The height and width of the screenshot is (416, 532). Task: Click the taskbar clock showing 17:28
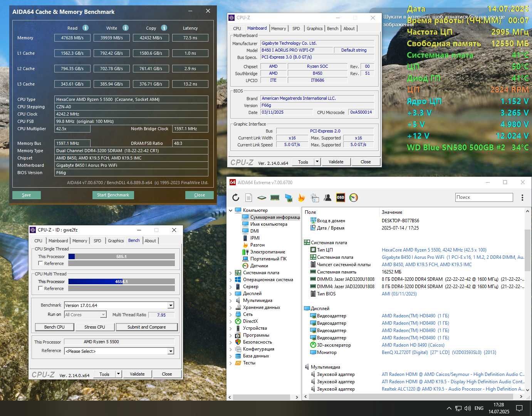click(x=499, y=408)
